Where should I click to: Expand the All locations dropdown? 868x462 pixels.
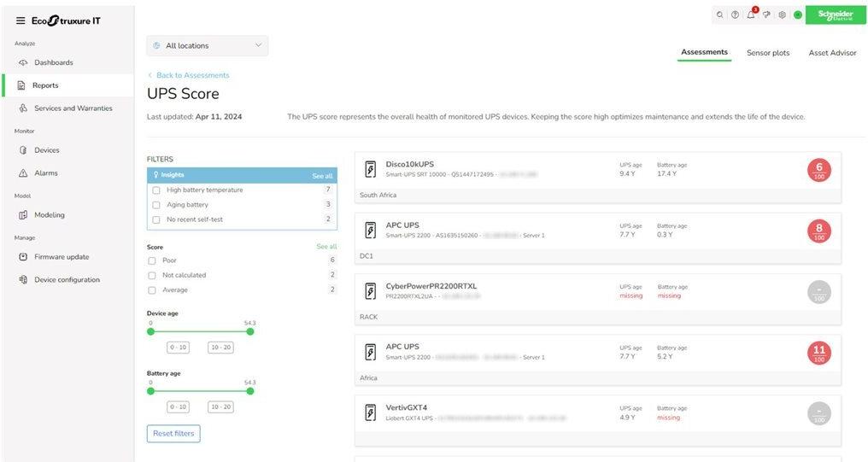(x=208, y=46)
